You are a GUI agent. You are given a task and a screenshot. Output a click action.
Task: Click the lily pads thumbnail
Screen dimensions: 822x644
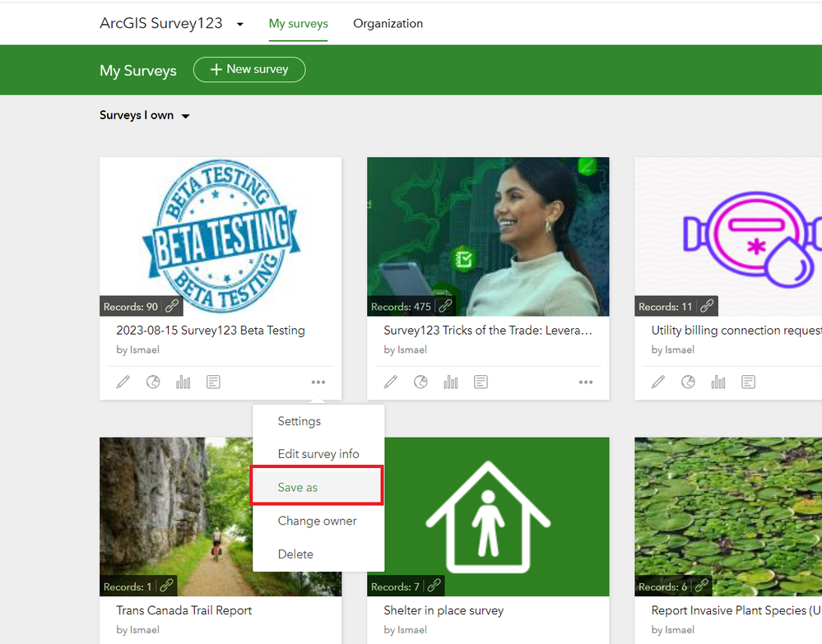point(728,517)
